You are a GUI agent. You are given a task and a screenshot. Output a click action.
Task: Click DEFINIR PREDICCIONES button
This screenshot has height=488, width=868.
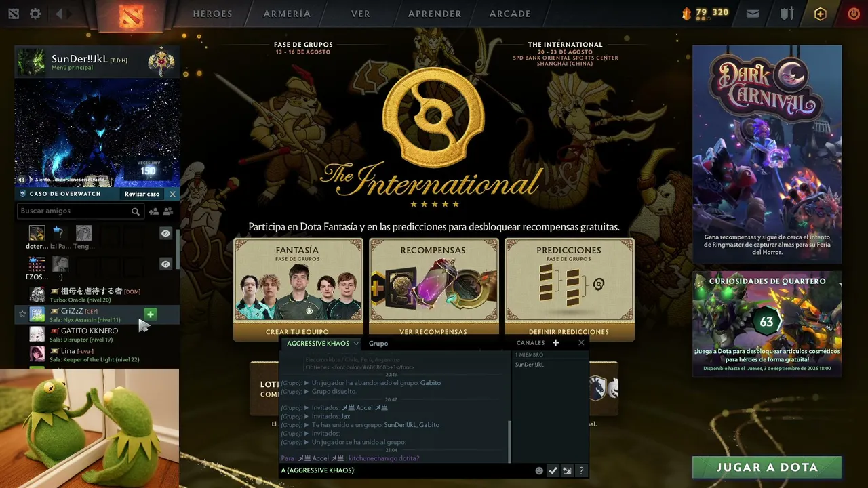click(x=569, y=332)
